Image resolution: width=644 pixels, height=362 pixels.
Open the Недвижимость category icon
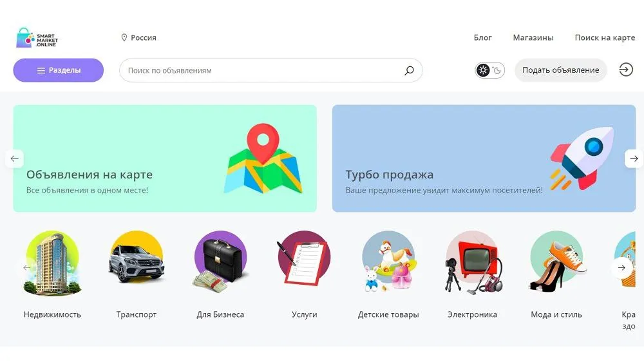click(x=52, y=263)
